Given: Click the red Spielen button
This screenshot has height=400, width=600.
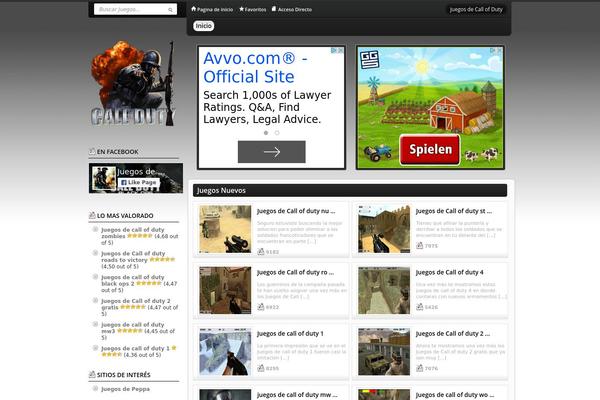Looking at the screenshot, I should (x=430, y=150).
